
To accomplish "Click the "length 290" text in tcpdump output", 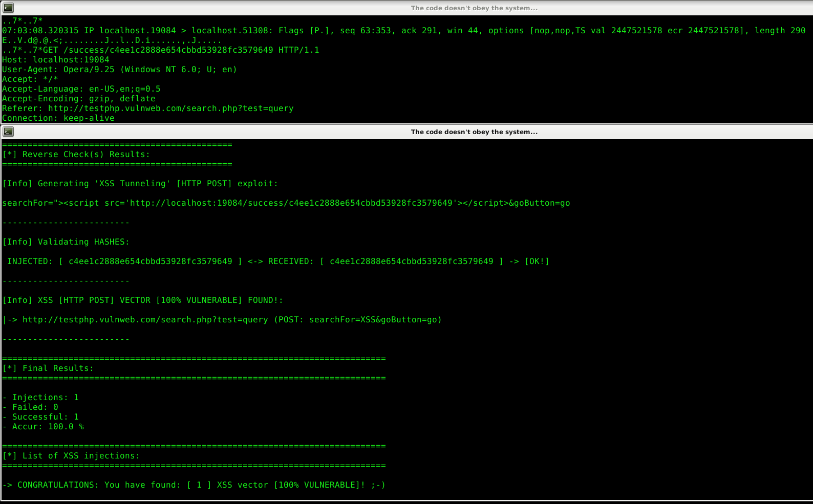I will [780, 31].
